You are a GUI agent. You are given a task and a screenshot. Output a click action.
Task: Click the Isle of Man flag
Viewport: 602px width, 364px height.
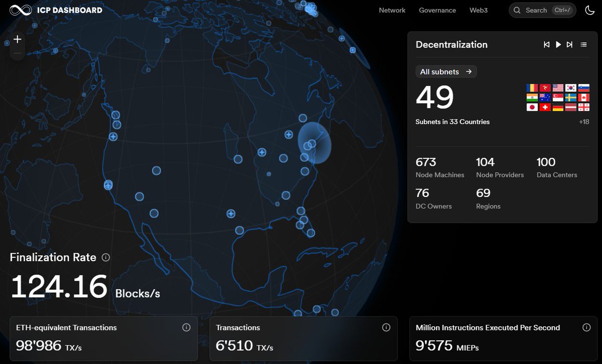pyautogui.click(x=545, y=88)
